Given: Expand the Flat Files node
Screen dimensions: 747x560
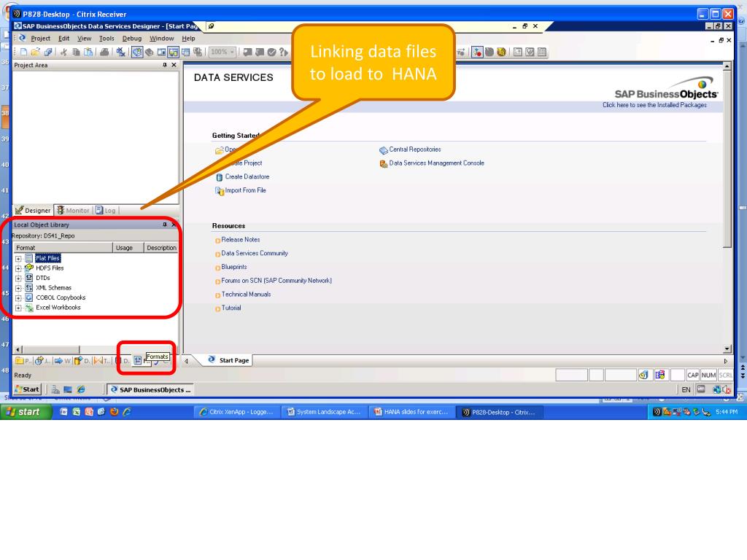Looking at the screenshot, I should [18, 259].
